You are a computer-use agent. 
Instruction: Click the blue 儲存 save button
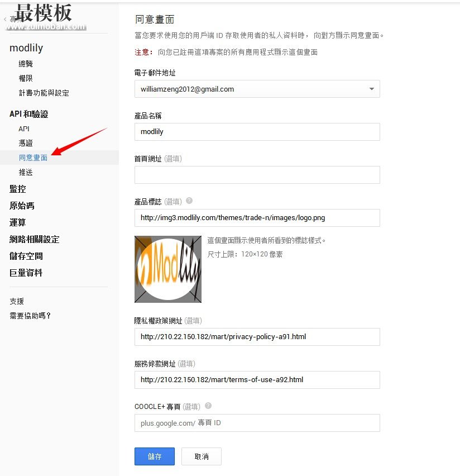point(155,456)
